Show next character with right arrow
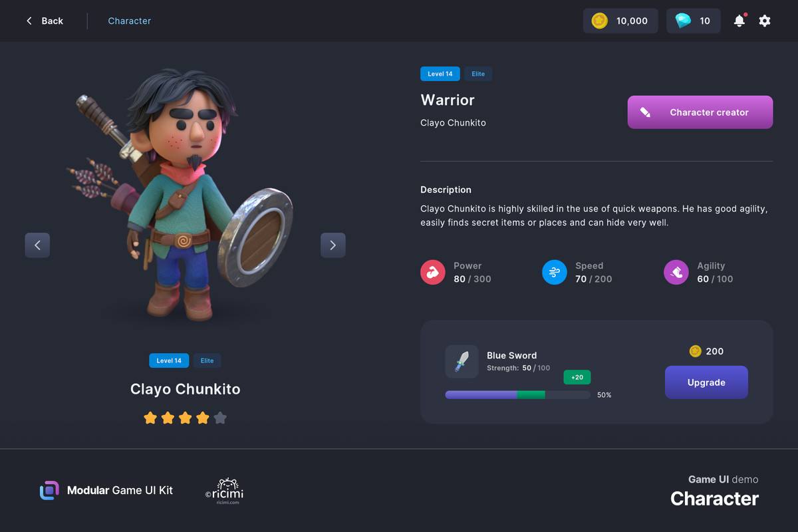Screen dimensions: 798x532 point(333,245)
